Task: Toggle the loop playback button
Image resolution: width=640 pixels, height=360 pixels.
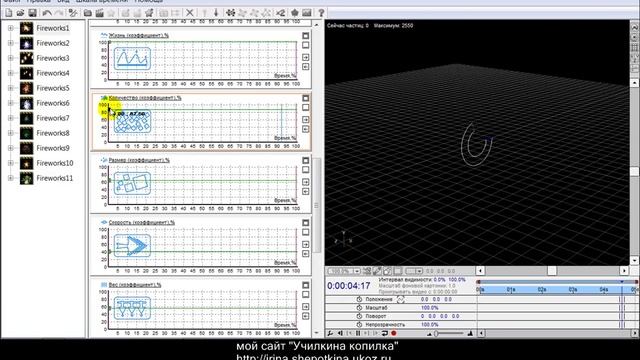Action: point(384,333)
